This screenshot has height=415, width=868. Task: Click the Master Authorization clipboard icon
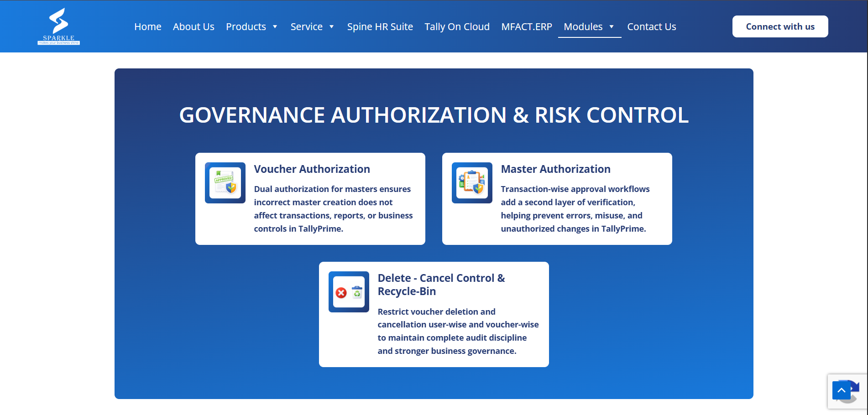pyautogui.click(x=472, y=183)
